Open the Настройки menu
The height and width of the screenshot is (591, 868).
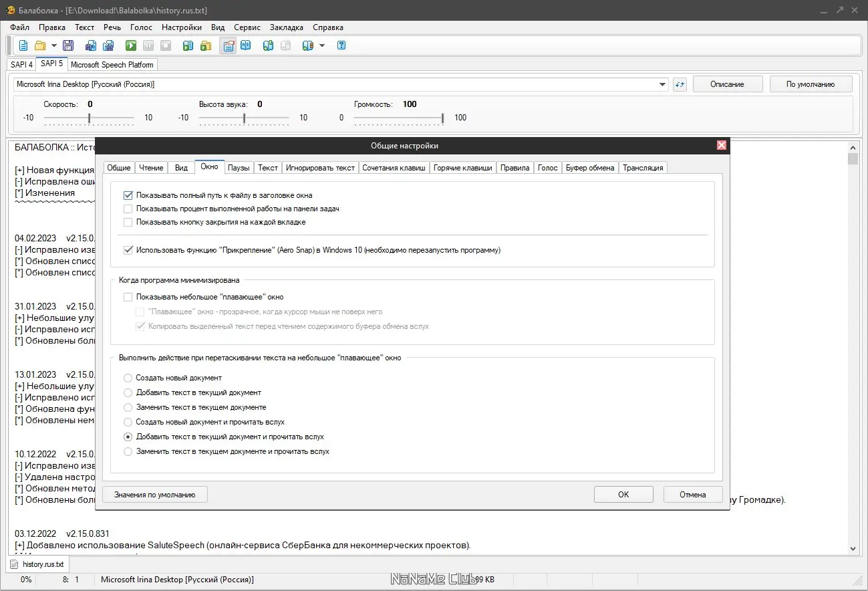coord(182,27)
